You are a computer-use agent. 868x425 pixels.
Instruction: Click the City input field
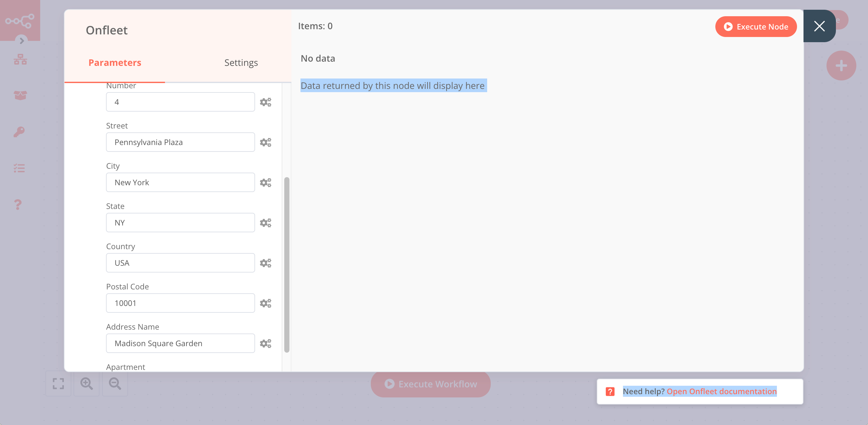(x=180, y=182)
